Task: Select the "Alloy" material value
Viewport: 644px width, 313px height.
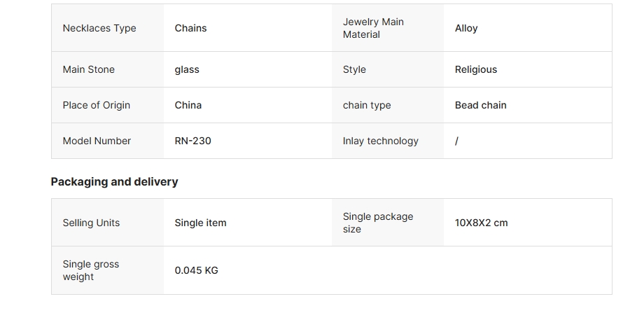Action: [466, 28]
